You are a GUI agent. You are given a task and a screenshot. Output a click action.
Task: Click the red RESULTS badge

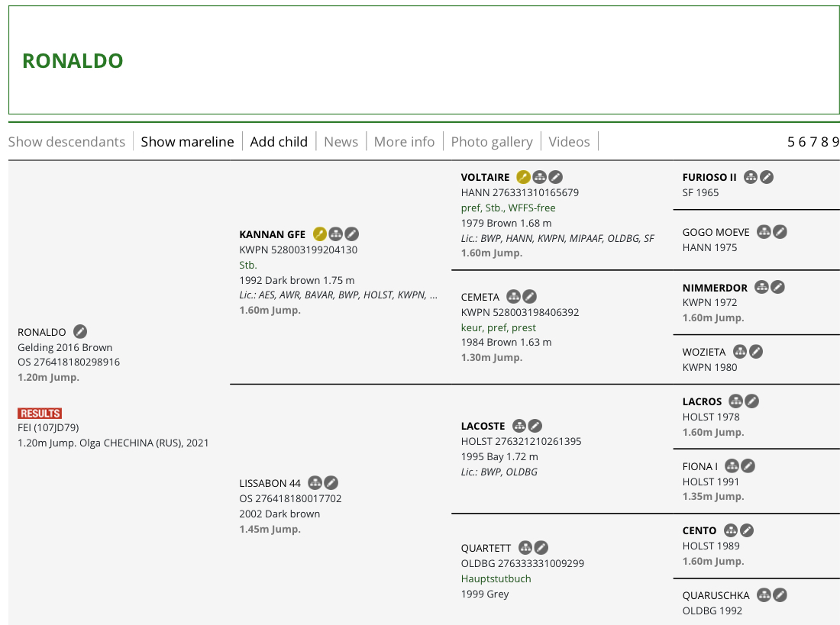coord(40,413)
